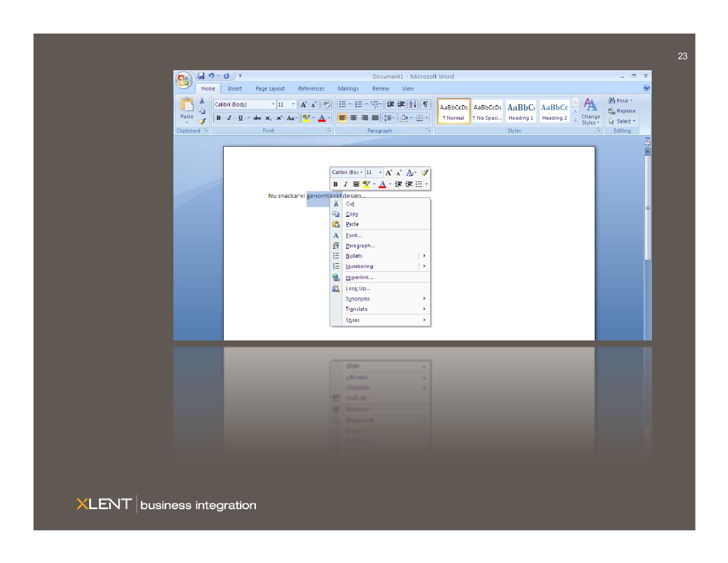Apply Superscript from the ribbon

click(279, 118)
